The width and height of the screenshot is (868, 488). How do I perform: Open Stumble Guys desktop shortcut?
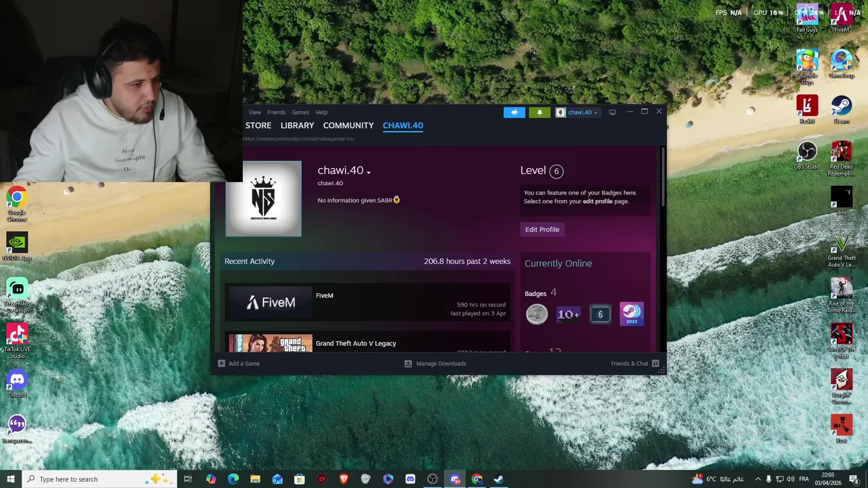pos(807,66)
